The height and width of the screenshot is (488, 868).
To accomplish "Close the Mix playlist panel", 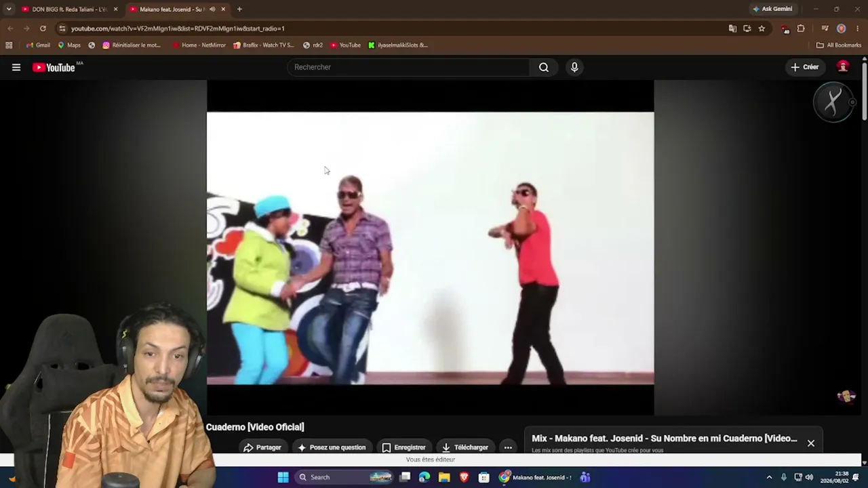I will [x=810, y=443].
